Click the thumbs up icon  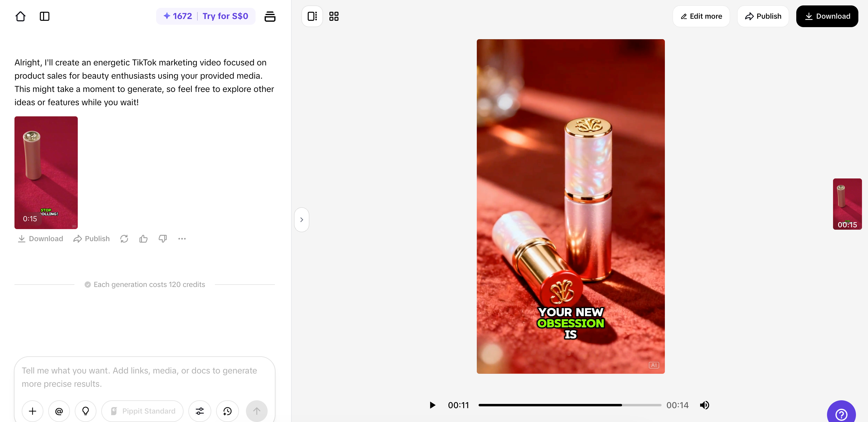click(x=143, y=239)
